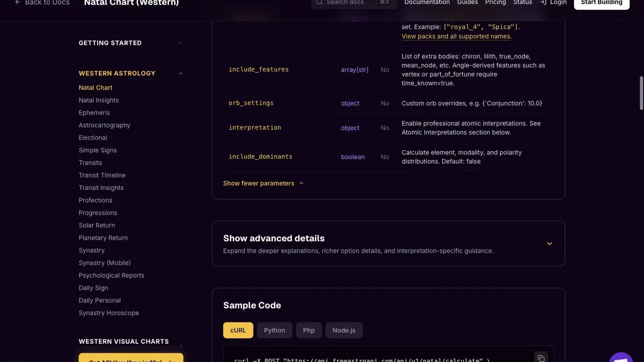Screen dimensions: 644x362
Task: Open Pricing in top navigation
Action: click(495, 2)
